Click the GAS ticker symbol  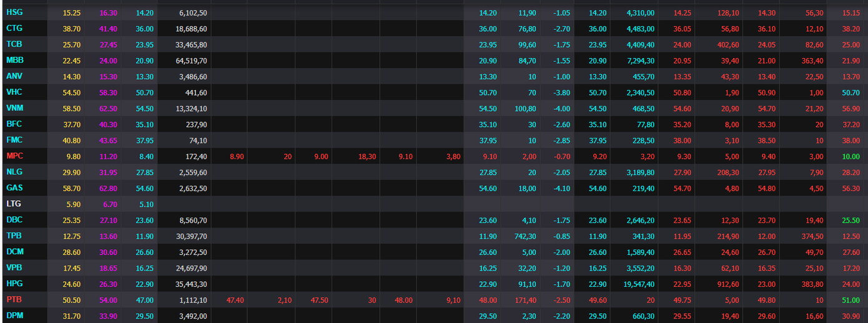coord(14,188)
